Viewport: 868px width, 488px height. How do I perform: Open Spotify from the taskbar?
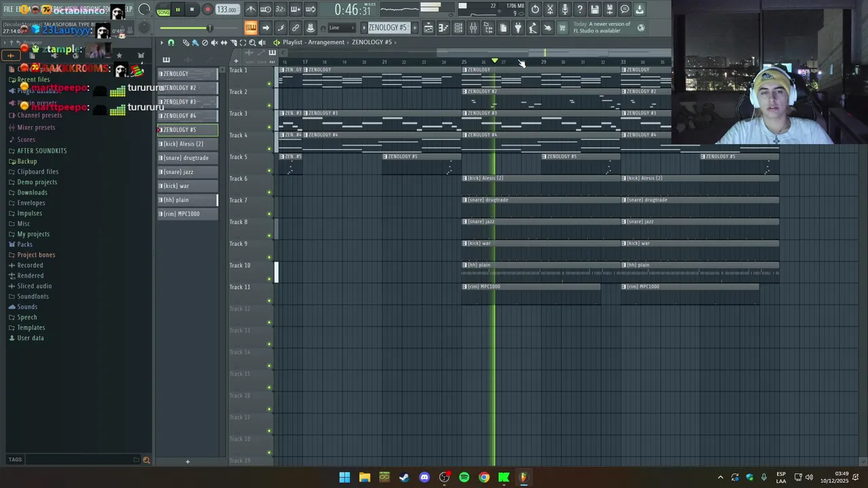(464, 477)
